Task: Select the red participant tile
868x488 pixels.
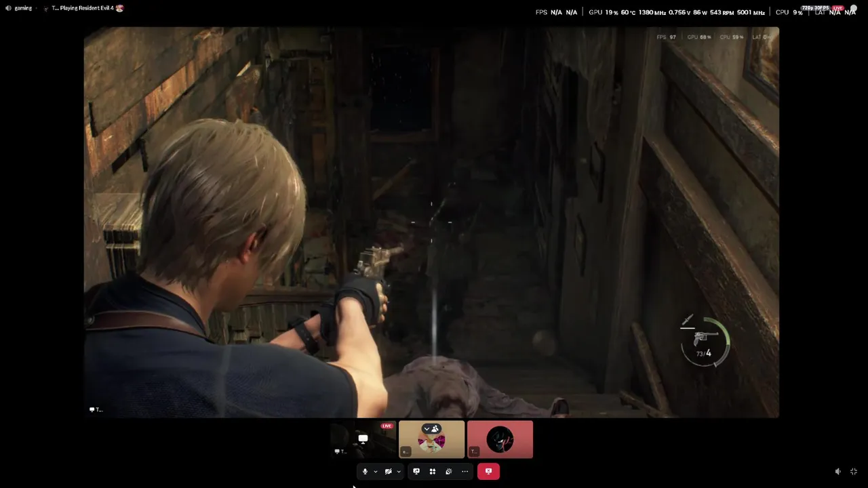Action: click(x=500, y=439)
